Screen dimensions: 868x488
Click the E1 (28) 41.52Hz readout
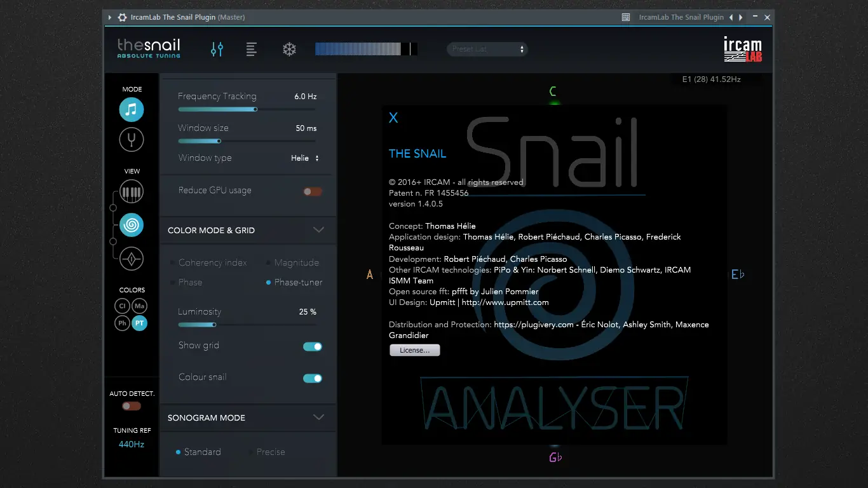[712, 79]
